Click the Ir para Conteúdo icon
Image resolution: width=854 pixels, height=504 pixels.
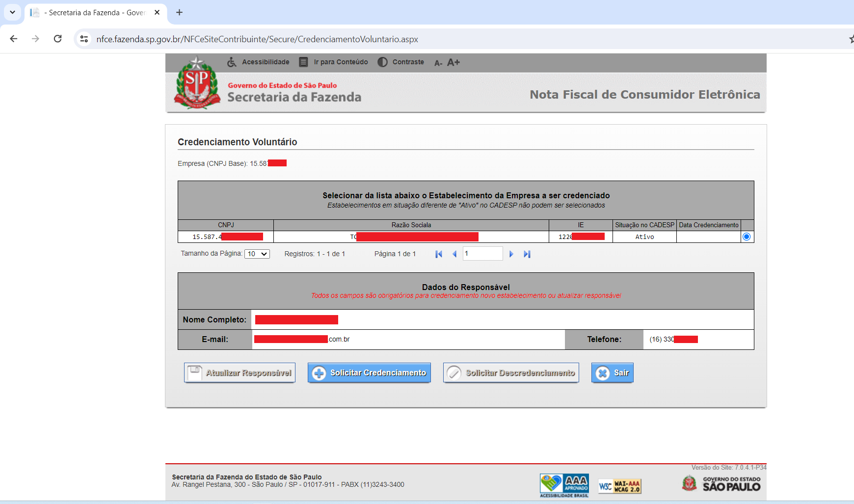[304, 62]
